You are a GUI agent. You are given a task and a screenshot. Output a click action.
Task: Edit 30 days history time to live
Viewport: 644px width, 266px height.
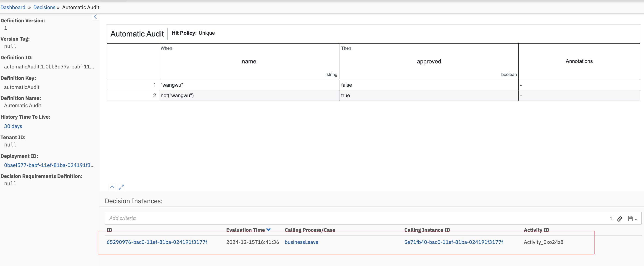tap(13, 126)
